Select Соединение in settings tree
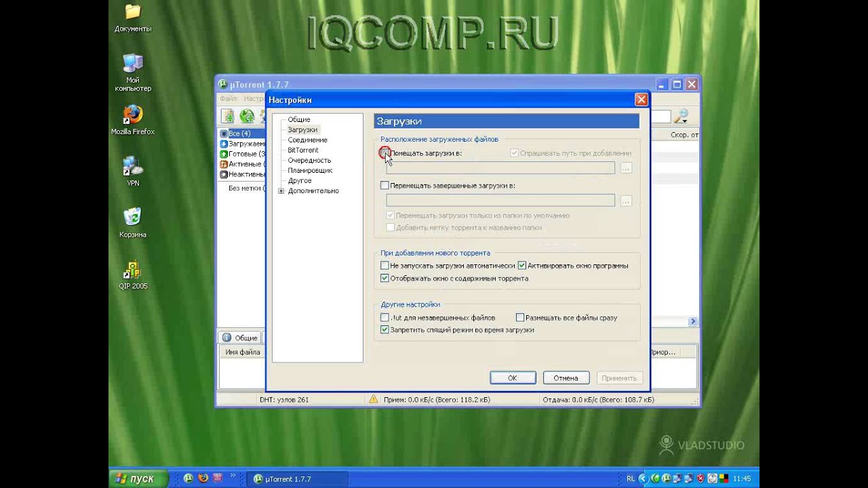Screen dimensions: 868x488 307,140
